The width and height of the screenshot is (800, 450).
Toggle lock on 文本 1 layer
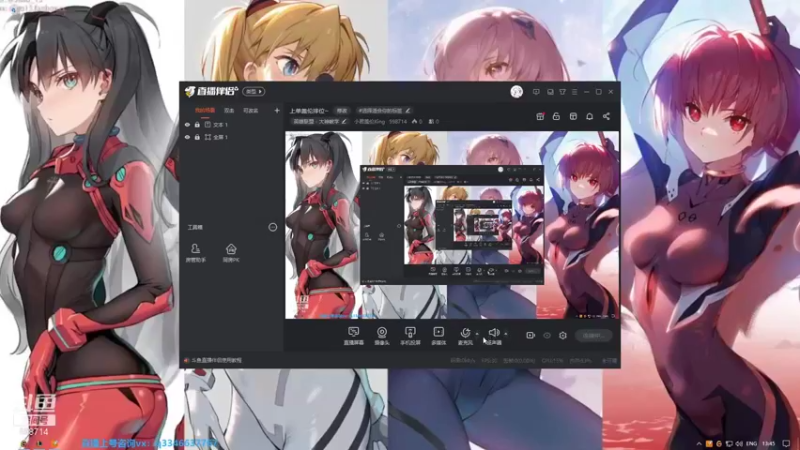coord(197,124)
